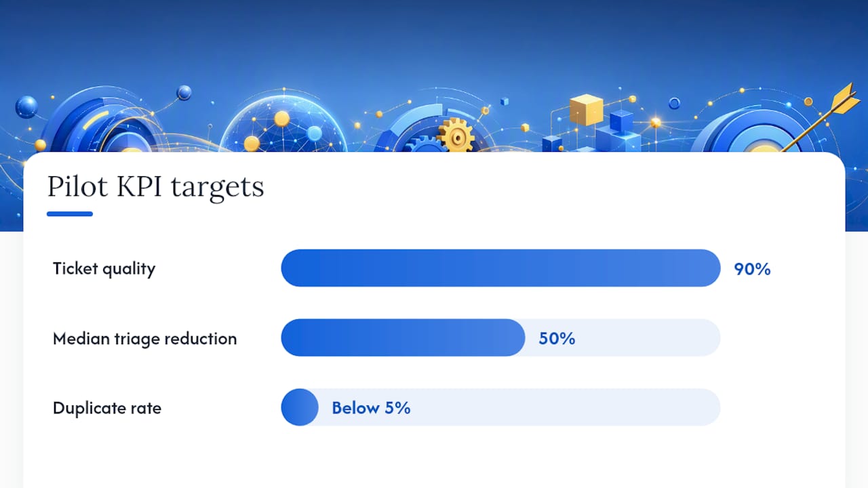Click the Ticket quality label
868x488 pixels.
tap(104, 268)
